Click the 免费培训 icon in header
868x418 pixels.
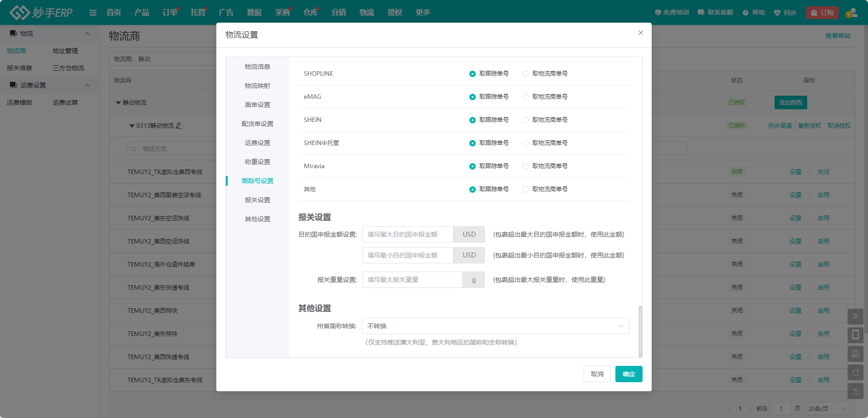tap(658, 13)
